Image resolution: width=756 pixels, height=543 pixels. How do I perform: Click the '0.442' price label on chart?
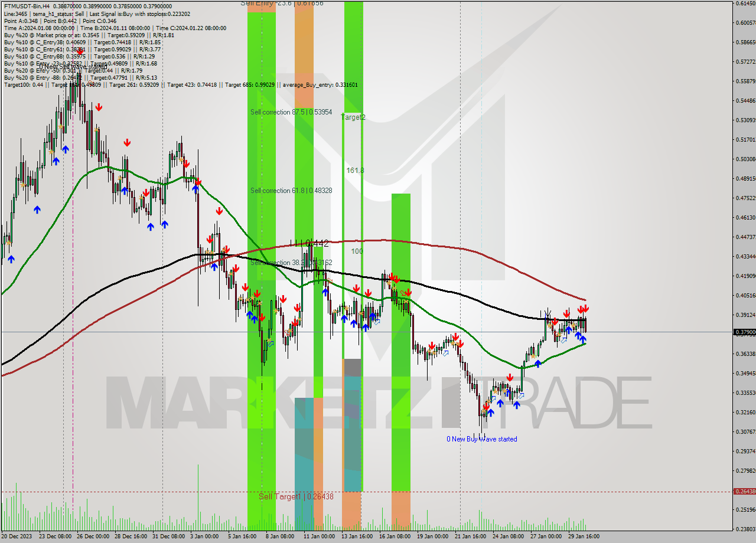point(318,243)
